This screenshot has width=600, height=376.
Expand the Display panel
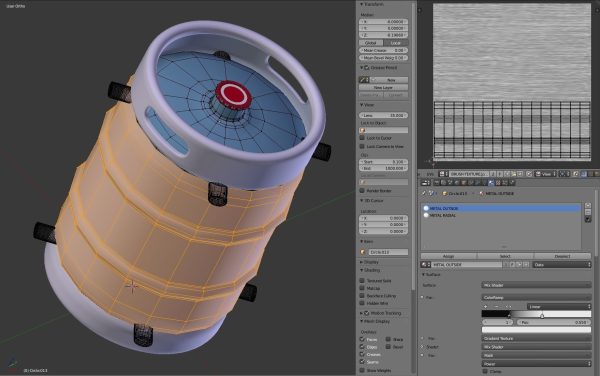pyautogui.click(x=361, y=262)
